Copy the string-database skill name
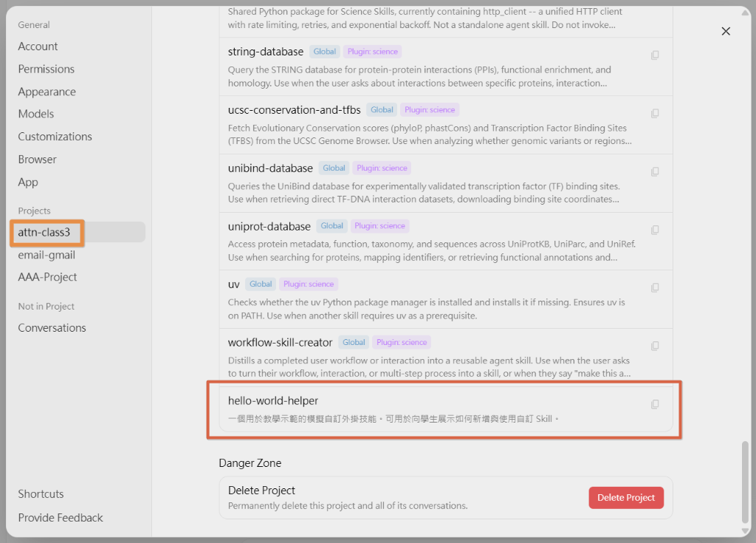Viewport: 756px width, 543px height. point(655,55)
